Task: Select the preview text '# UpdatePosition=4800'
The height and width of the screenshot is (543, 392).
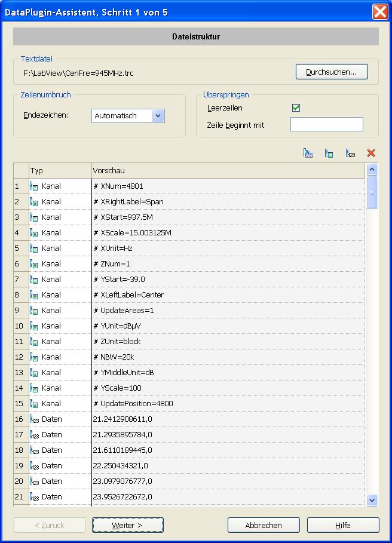Action: [x=133, y=404]
